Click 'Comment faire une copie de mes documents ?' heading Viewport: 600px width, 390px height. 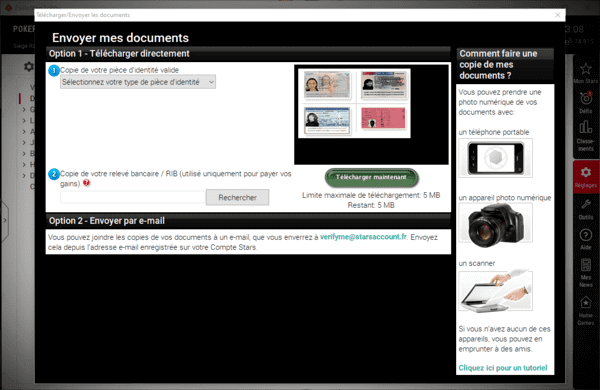pyautogui.click(x=498, y=65)
